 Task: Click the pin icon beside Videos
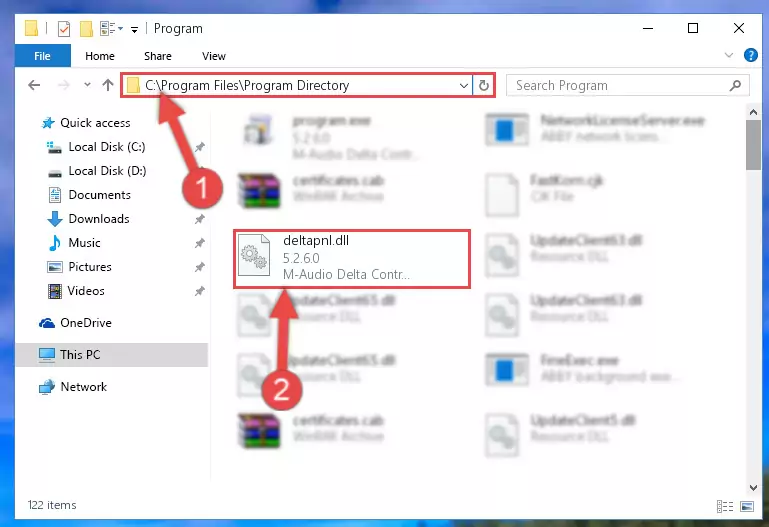(x=199, y=291)
